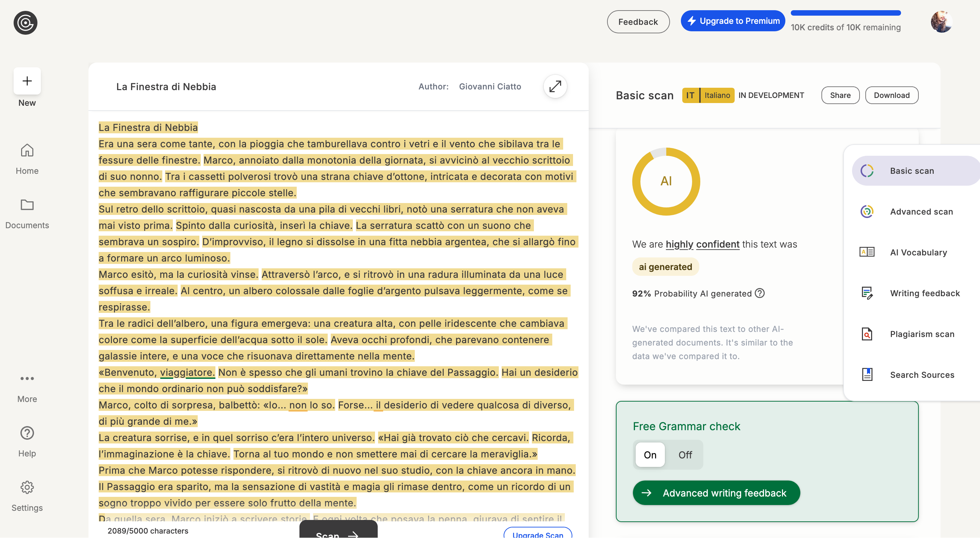Click the AI donut chart
980x538 pixels.
pos(666,181)
